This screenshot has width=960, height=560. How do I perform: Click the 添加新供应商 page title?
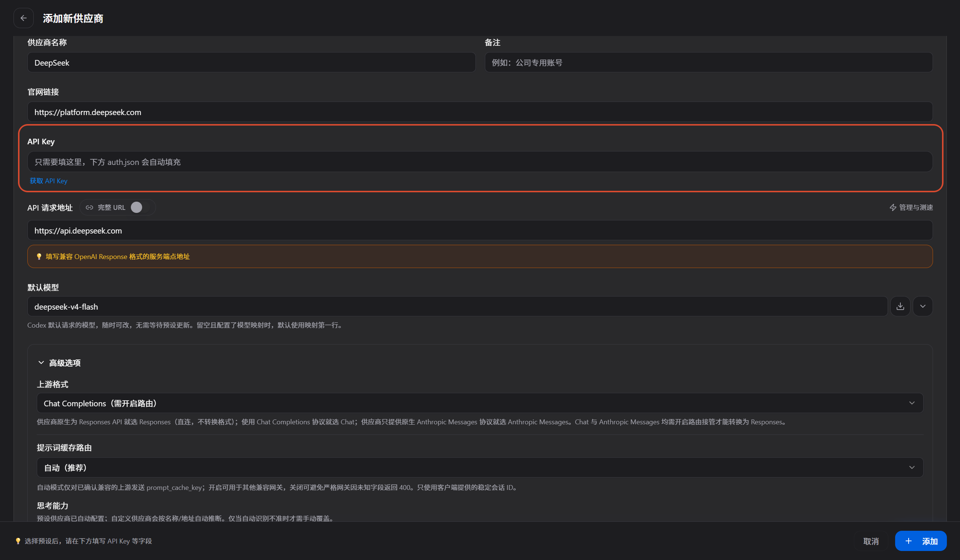coord(73,18)
